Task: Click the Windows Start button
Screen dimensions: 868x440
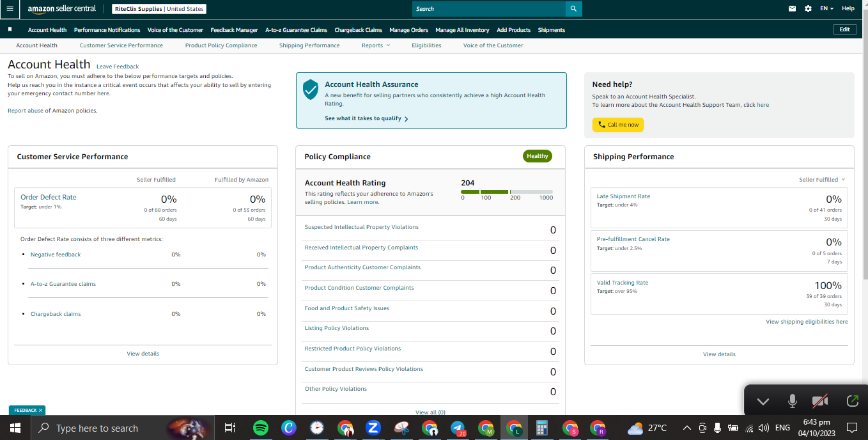Action: click(x=15, y=428)
